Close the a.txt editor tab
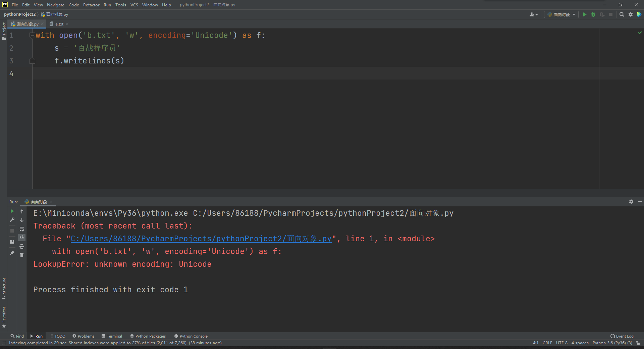The image size is (644, 349). coord(67,24)
